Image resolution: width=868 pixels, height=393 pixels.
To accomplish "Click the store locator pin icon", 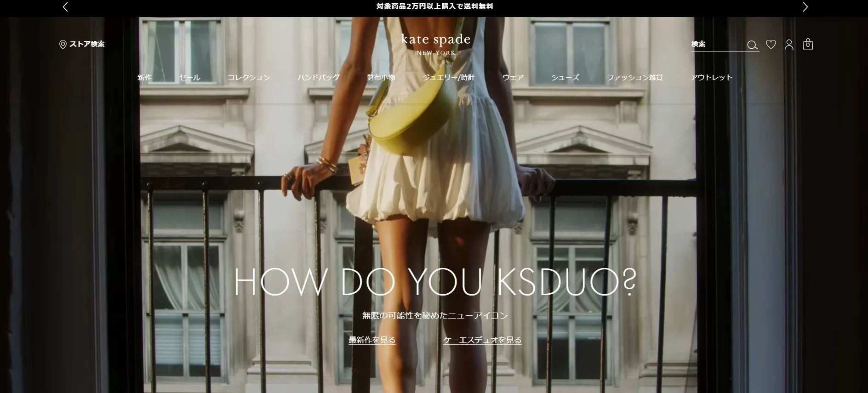I will [63, 45].
